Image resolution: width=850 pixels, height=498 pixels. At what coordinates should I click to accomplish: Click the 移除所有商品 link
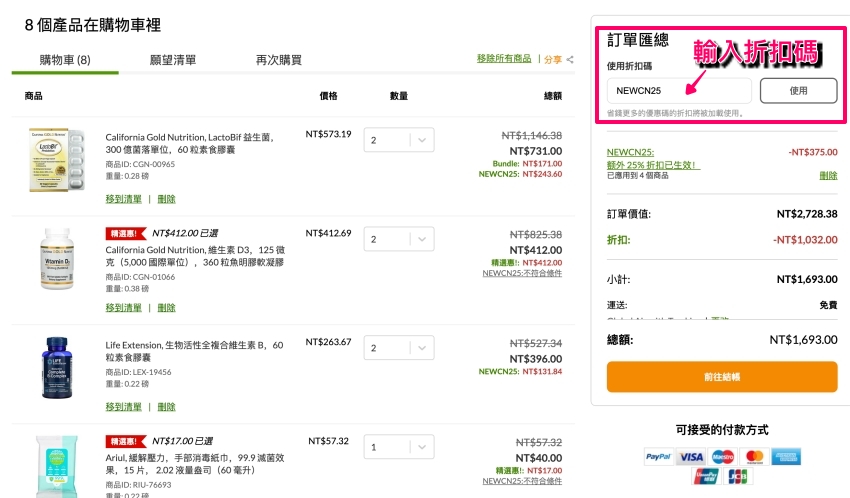[x=504, y=60]
